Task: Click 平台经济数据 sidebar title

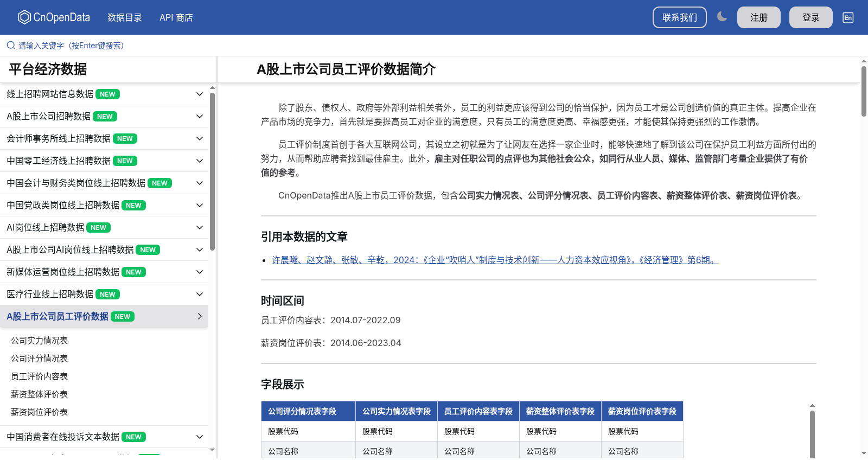Action: (48, 69)
